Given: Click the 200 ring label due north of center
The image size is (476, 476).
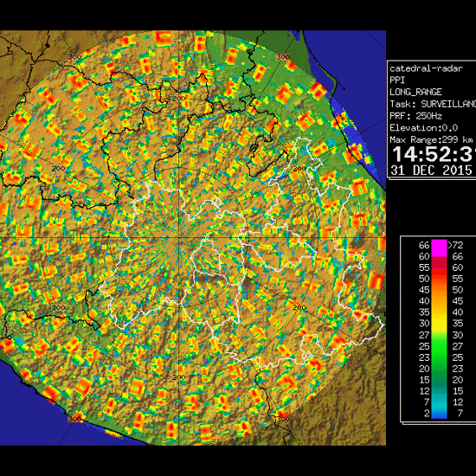Looking at the screenshot, I should coord(178,99).
